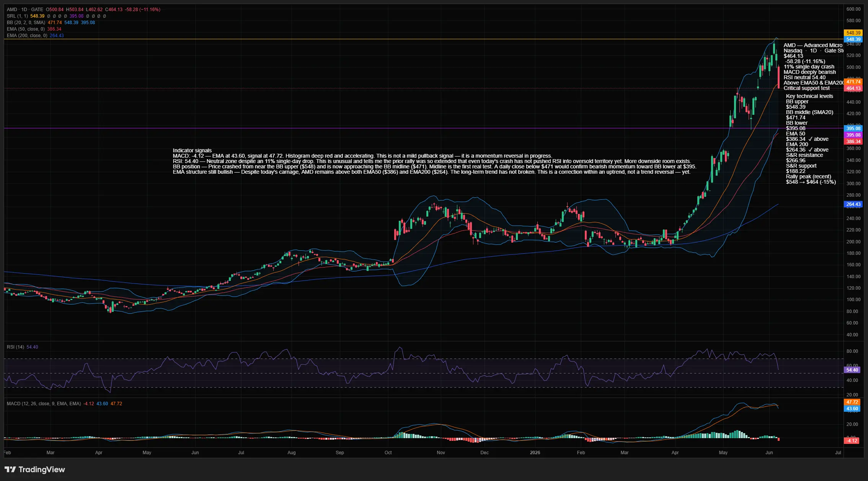Click the EMA (200, close, 0) legend
This screenshot has height=481, width=868.
tap(27, 36)
